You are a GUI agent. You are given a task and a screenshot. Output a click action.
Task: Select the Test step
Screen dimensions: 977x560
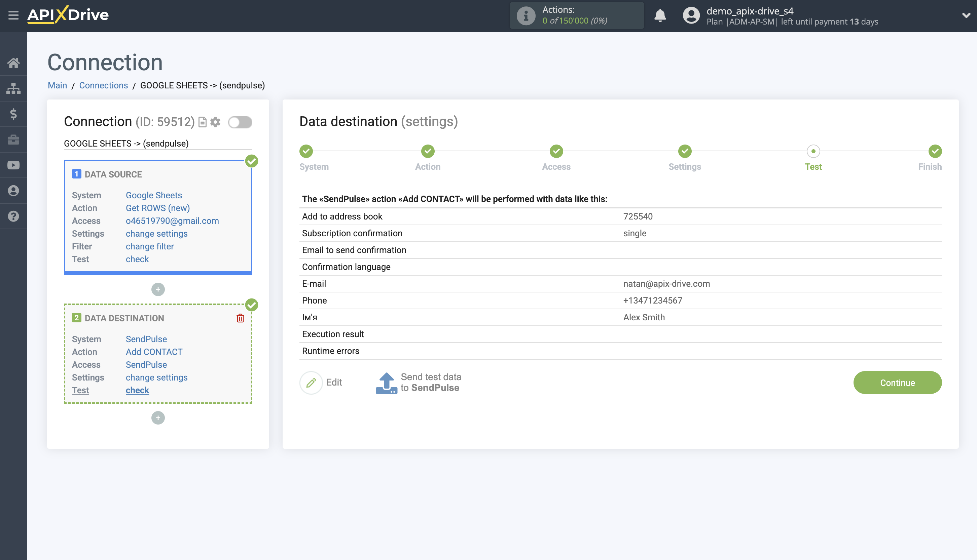[x=813, y=152]
